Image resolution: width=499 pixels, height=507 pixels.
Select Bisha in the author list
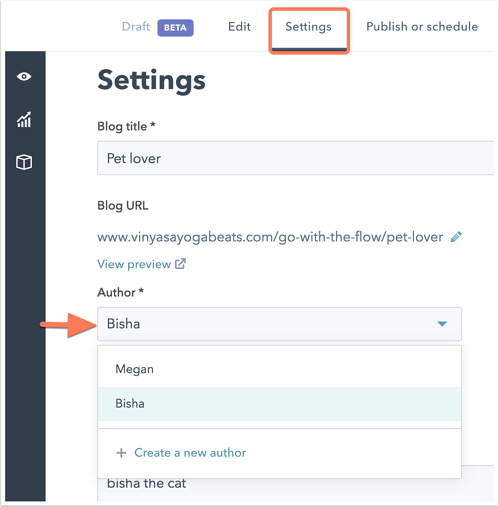click(279, 404)
